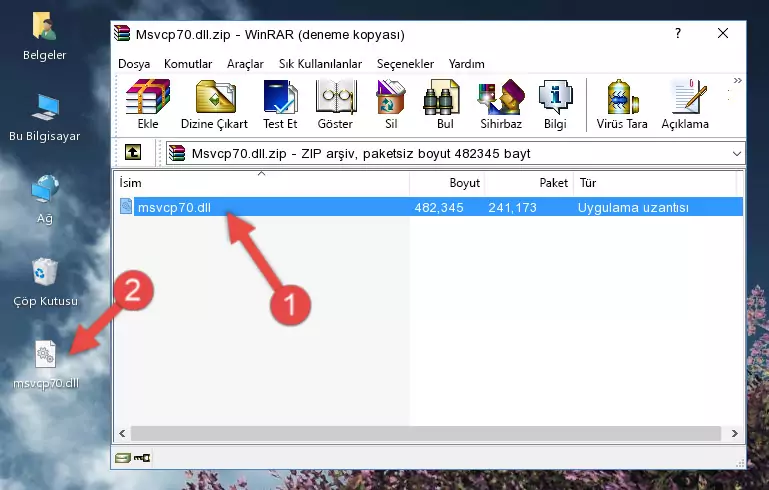
Task: Sort by the Paket column header
Action: (x=529, y=182)
